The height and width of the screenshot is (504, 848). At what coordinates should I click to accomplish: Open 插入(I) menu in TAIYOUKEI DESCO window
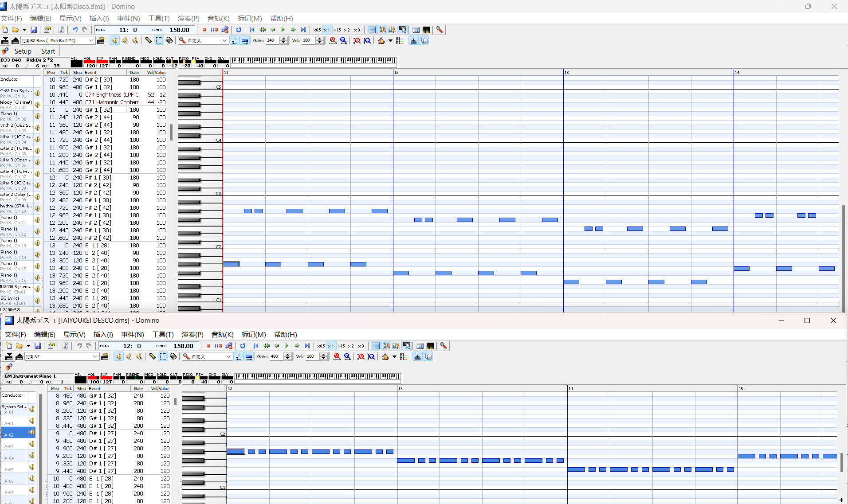tap(103, 334)
